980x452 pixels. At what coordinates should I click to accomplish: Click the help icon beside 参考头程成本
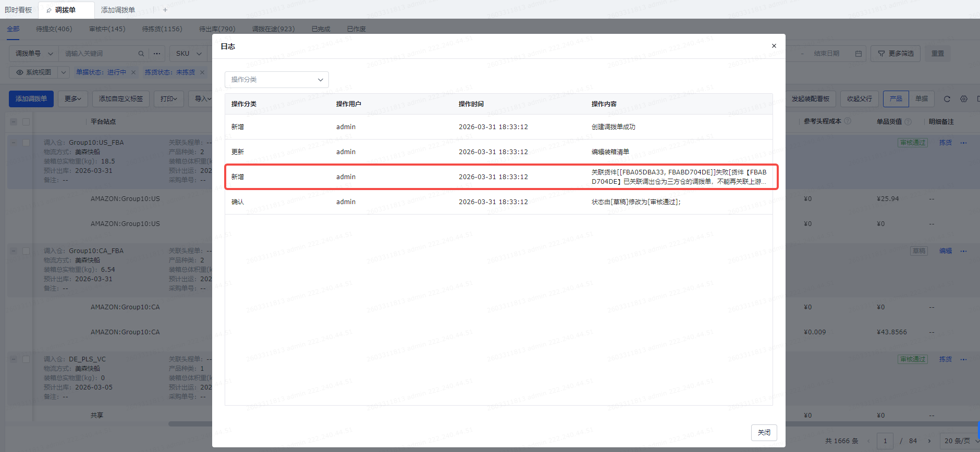point(848,121)
